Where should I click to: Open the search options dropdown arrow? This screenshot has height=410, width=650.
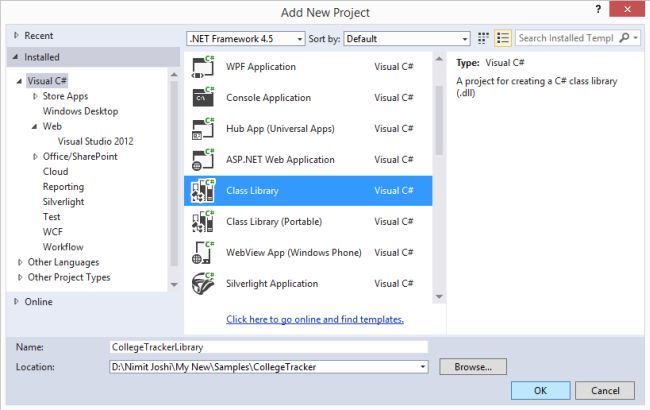tap(635, 38)
